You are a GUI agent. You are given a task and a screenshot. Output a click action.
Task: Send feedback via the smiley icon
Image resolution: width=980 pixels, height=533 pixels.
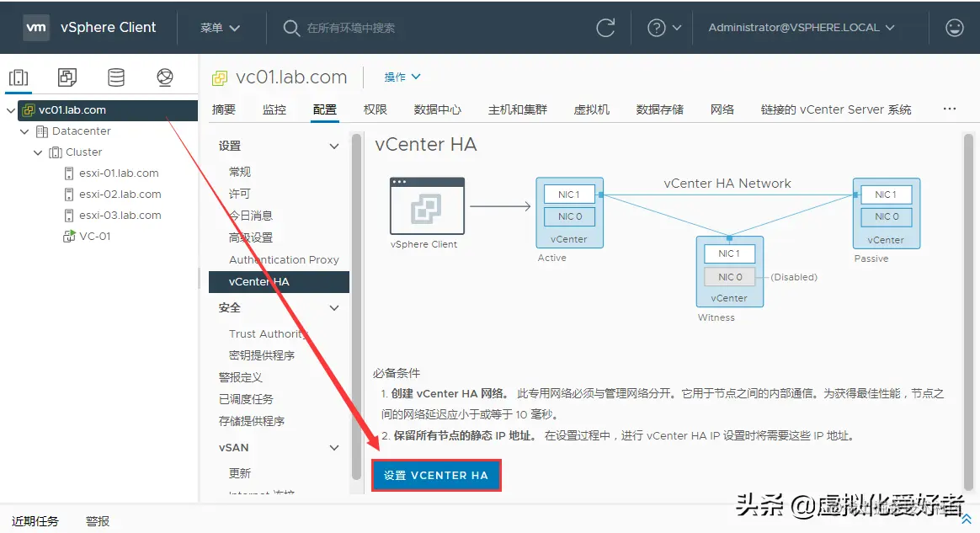coord(954,27)
